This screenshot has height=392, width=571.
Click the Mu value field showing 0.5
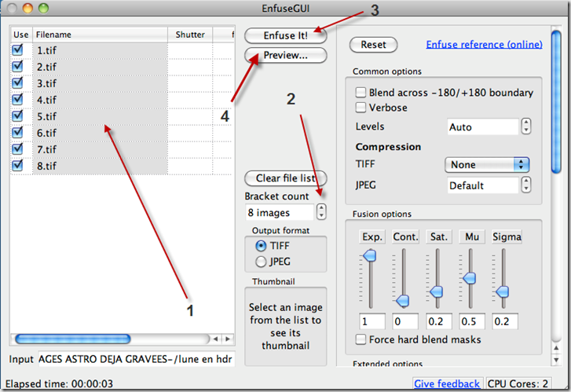pos(472,321)
